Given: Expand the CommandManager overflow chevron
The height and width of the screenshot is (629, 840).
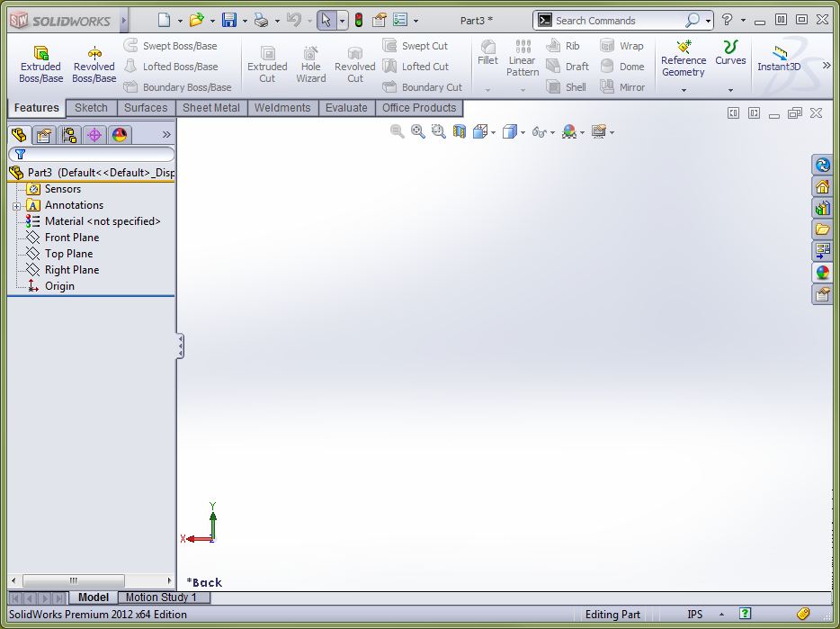Looking at the screenshot, I should click(x=827, y=66).
